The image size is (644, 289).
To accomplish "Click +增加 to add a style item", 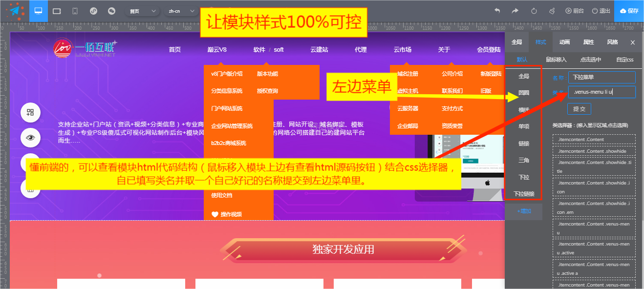I will point(524,211).
